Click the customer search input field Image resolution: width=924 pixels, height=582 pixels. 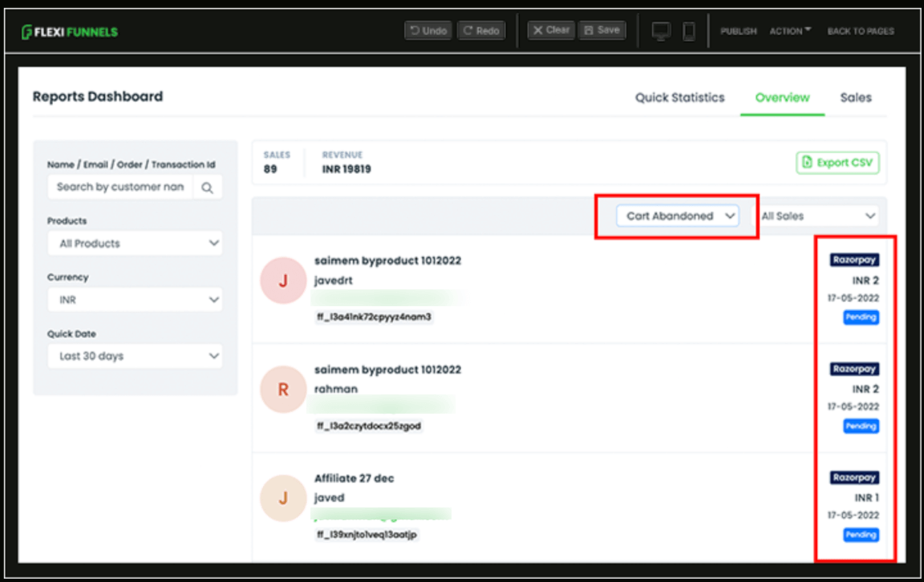tap(120, 186)
